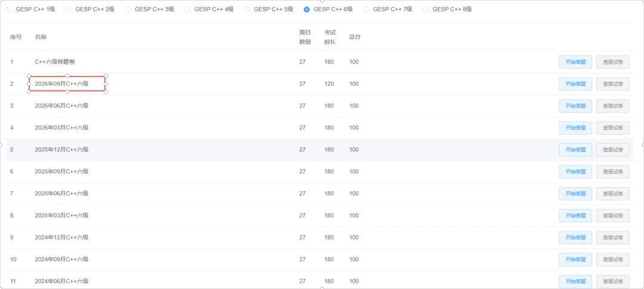Screen dimensions: 644x289
Task: Click the 2024年06月C++六级 row name
Action: click(x=61, y=282)
